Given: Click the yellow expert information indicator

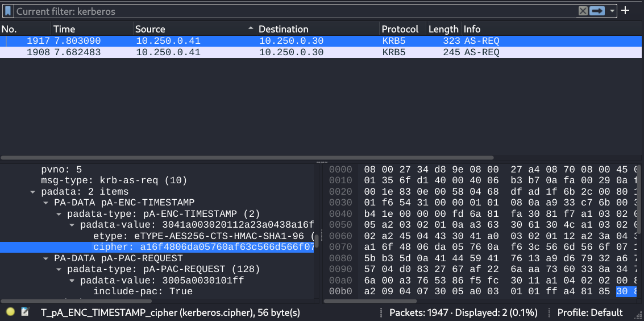Looking at the screenshot, I should pos(10,312).
